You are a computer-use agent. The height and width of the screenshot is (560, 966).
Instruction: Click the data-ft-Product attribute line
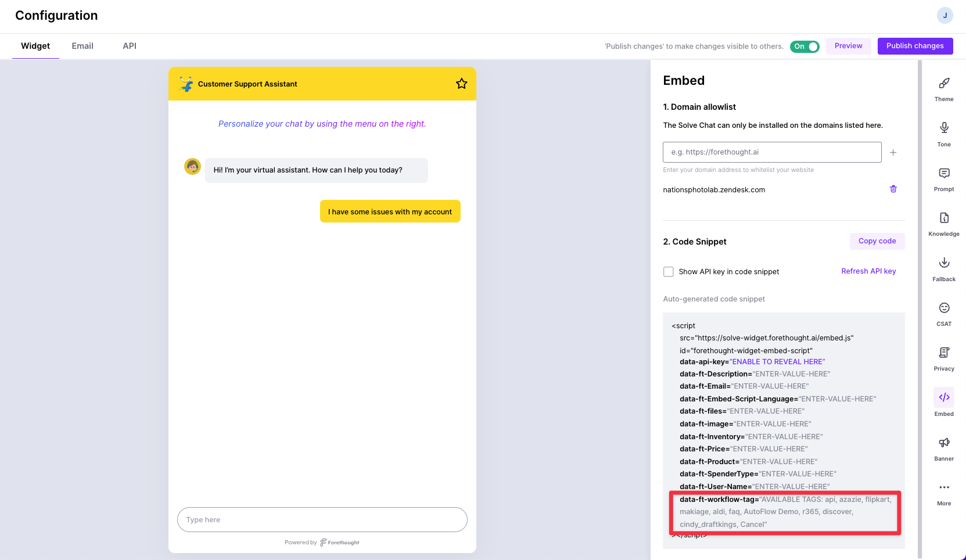pos(748,462)
